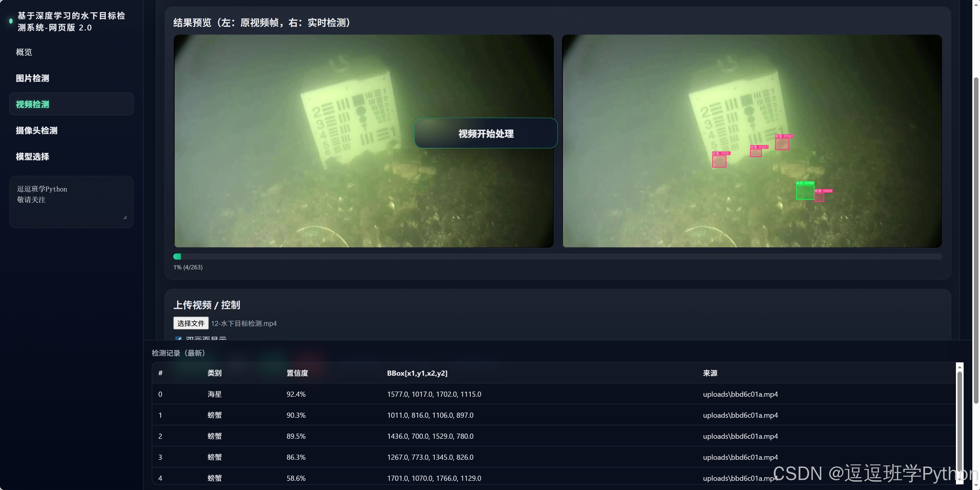This screenshot has height=490, width=980.
Task: Open the 概览 sidebar menu item
Action: coord(24,52)
